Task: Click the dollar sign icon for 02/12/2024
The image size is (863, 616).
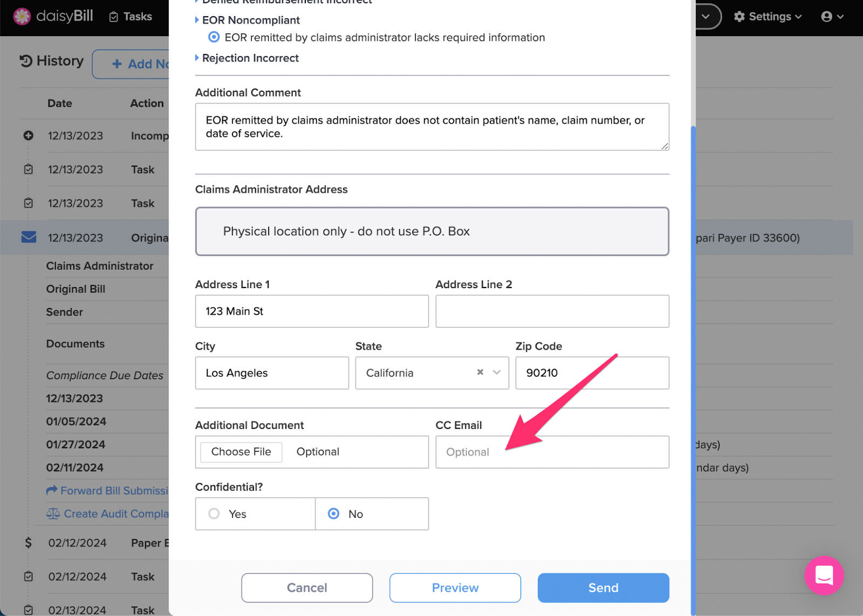Action: tap(28, 543)
